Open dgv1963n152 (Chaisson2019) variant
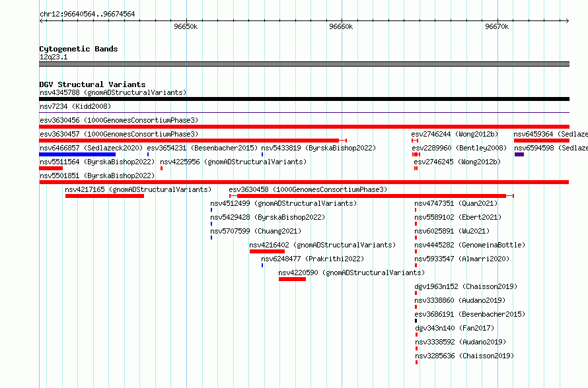This screenshot has height=388, width=588. 466,286
